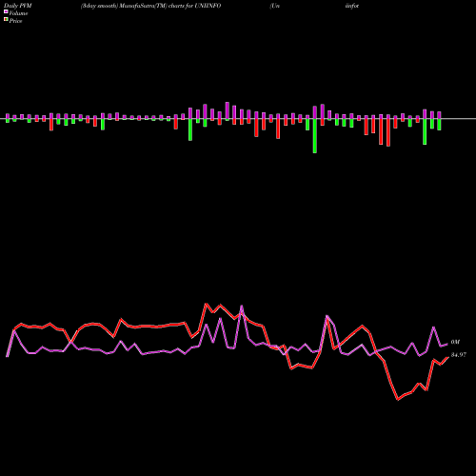Click the Daily PVM title text
476x476 pixels.
(x=18, y=6)
